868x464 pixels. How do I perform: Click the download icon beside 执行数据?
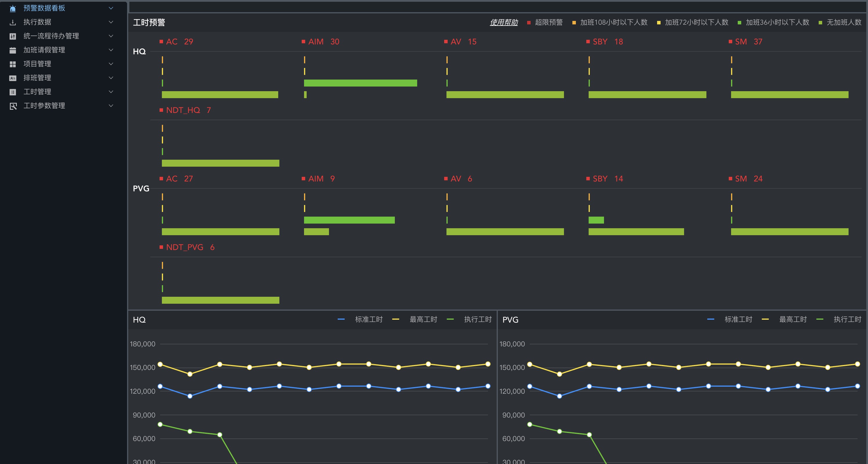tap(13, 22)
